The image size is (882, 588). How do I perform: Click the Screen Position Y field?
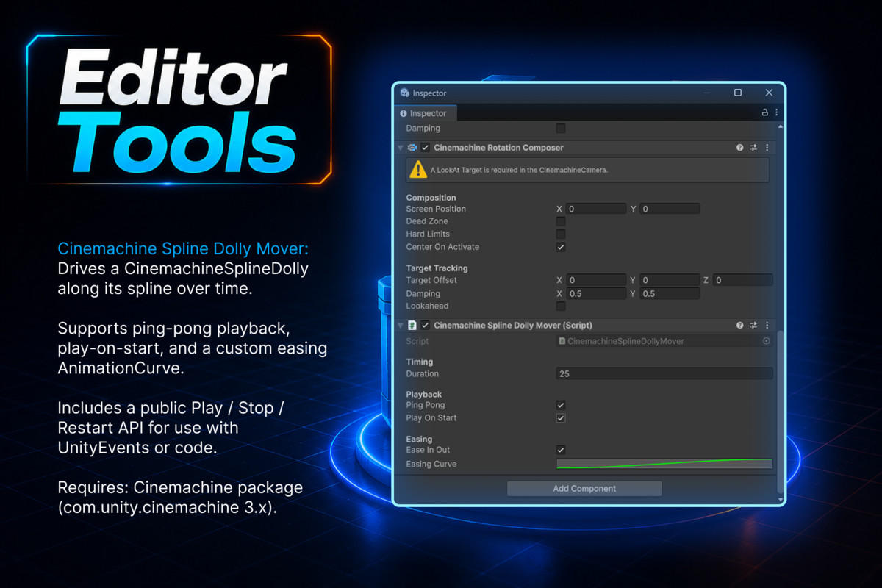[670, 209]
